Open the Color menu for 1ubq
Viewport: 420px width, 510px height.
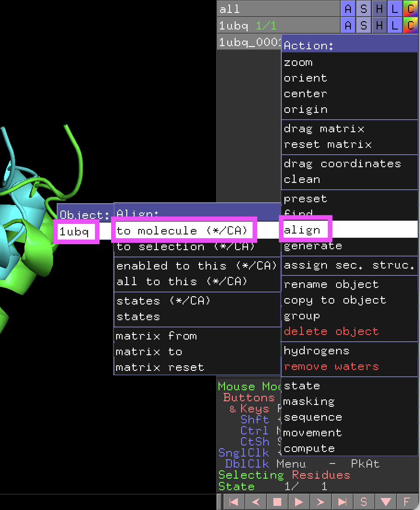click(410, 25)
